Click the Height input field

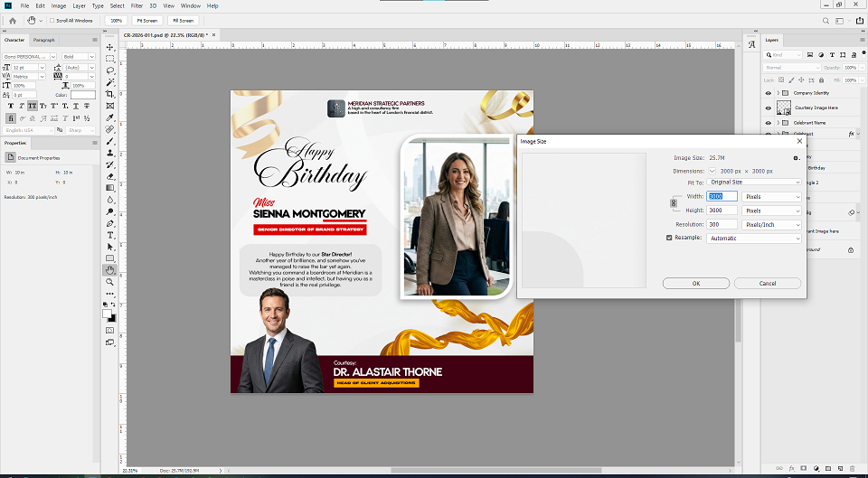pos(722,211)
